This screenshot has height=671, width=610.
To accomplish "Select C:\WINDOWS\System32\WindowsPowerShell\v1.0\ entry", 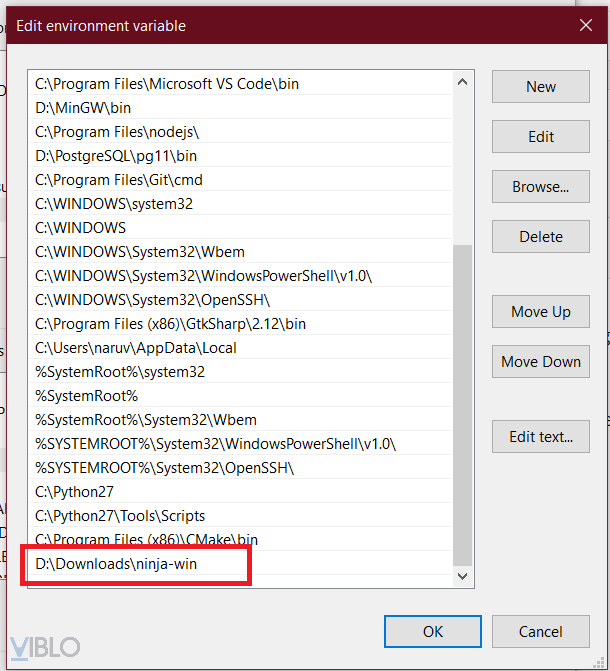I will tap(240, 276).
